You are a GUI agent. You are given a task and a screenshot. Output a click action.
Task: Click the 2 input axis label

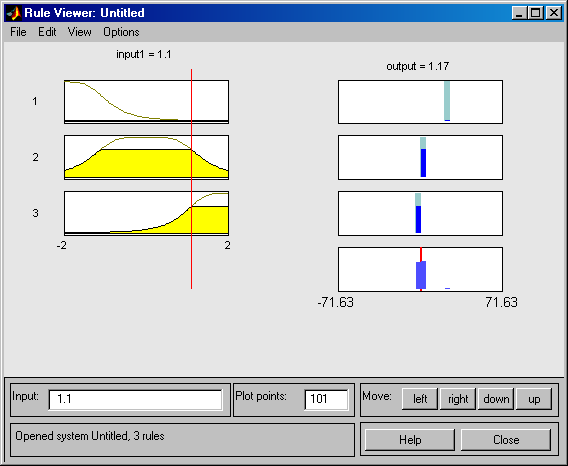[227, 246]
